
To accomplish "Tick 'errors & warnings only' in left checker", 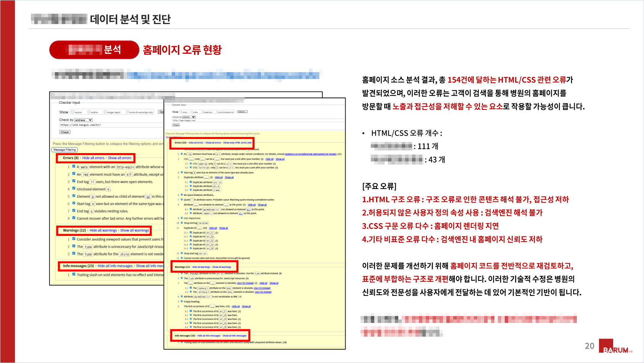I will [127, 112].
